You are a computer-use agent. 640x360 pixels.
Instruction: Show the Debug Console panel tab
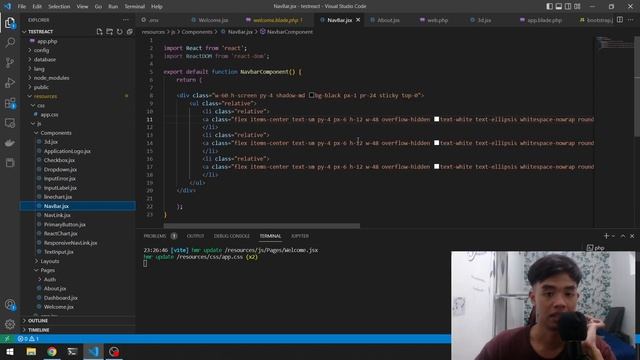point(231,236)
